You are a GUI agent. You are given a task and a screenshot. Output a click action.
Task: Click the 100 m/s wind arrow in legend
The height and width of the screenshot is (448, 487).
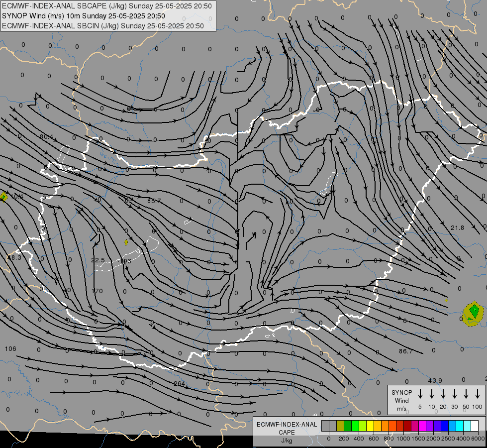click(478, 394)
